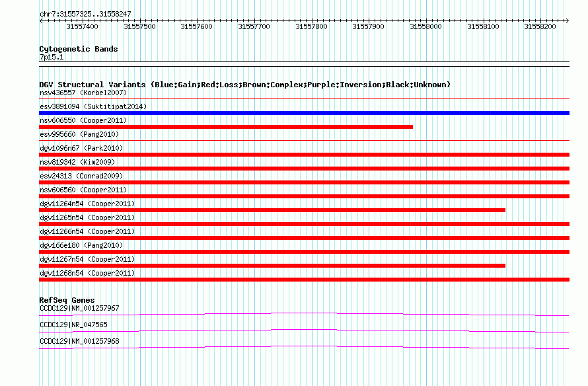Open gene CCDC129|NM_001257967

[79, 308]
